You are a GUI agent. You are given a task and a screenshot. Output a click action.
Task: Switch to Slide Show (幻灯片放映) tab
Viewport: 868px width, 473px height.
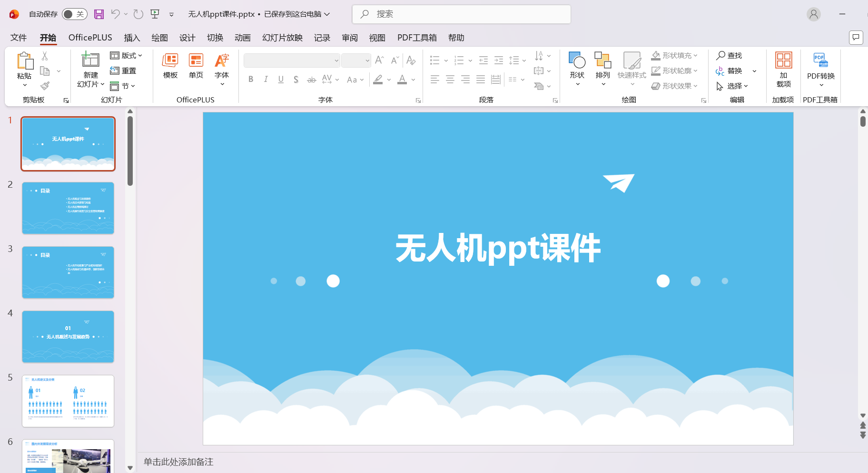pos(282,38)
